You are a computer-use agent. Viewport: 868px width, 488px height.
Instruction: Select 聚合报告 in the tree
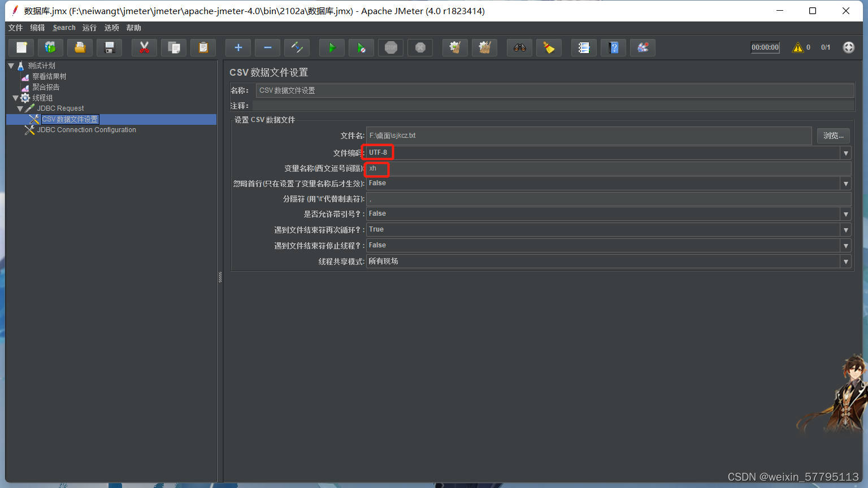[x=46, y=87]
